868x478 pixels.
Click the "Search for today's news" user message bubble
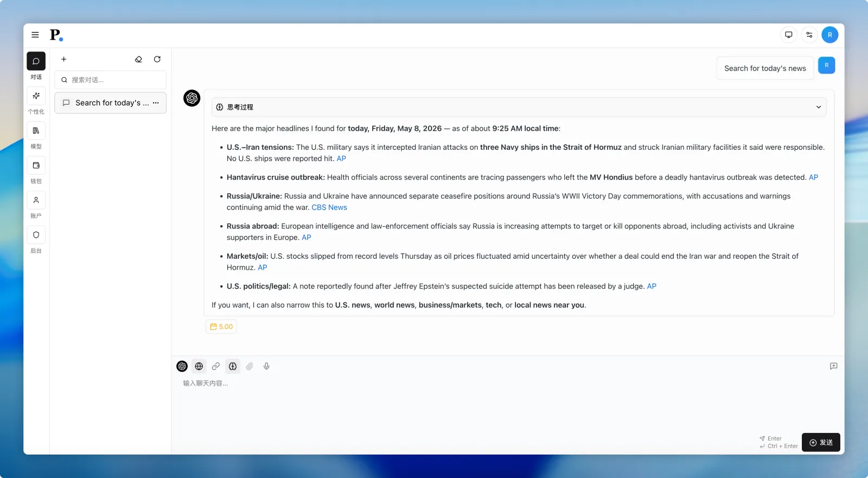pyautogui.click(x=765, y=68)
